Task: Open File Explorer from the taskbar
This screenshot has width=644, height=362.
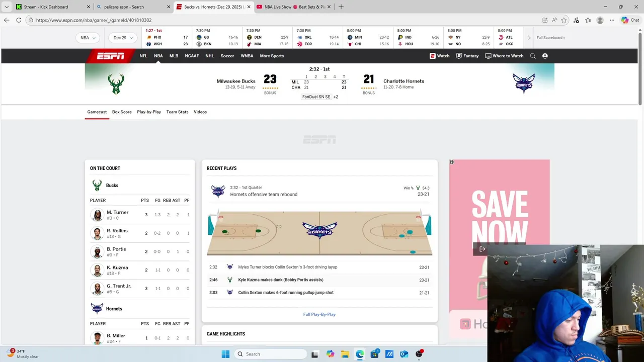Action: point(345,354)
